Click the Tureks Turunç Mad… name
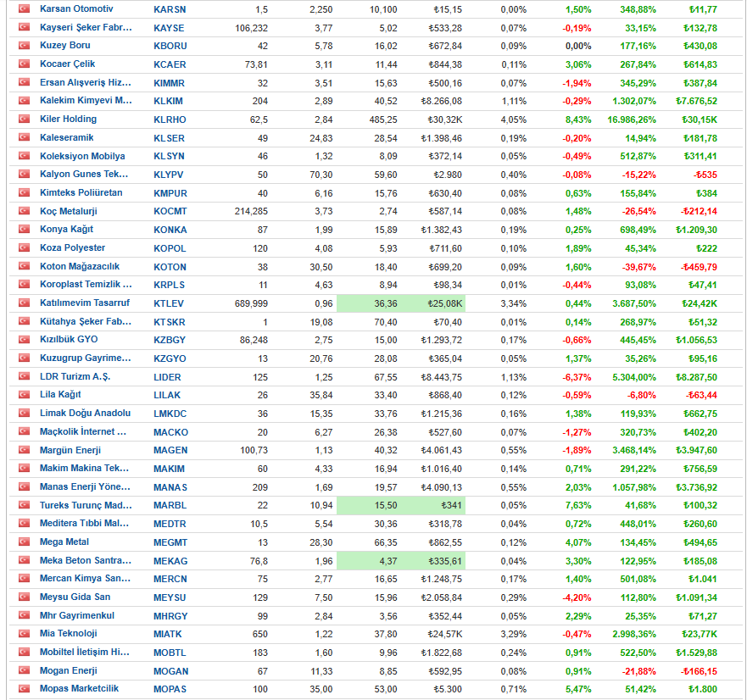This screenshot has width=747, height=700. pos(86,505)
